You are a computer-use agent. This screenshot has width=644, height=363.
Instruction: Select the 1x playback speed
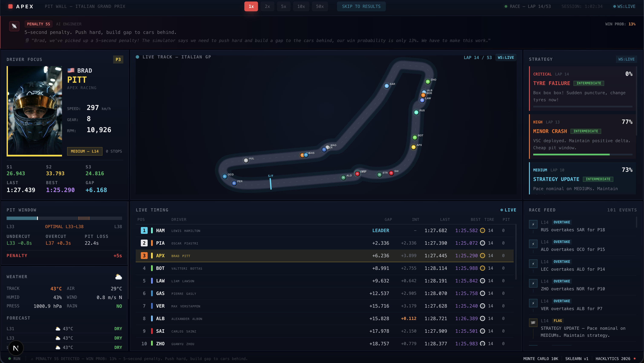click(x=251, y=7)
